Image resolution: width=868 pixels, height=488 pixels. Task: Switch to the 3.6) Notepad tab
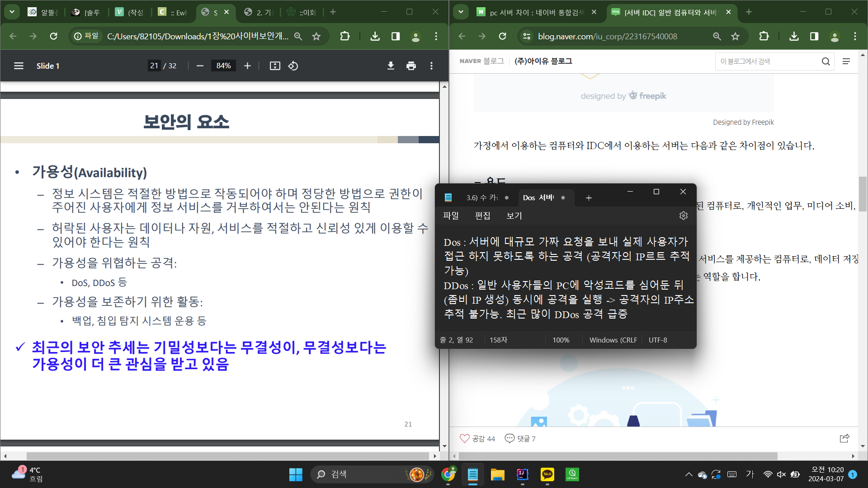[x=482, y=197]
